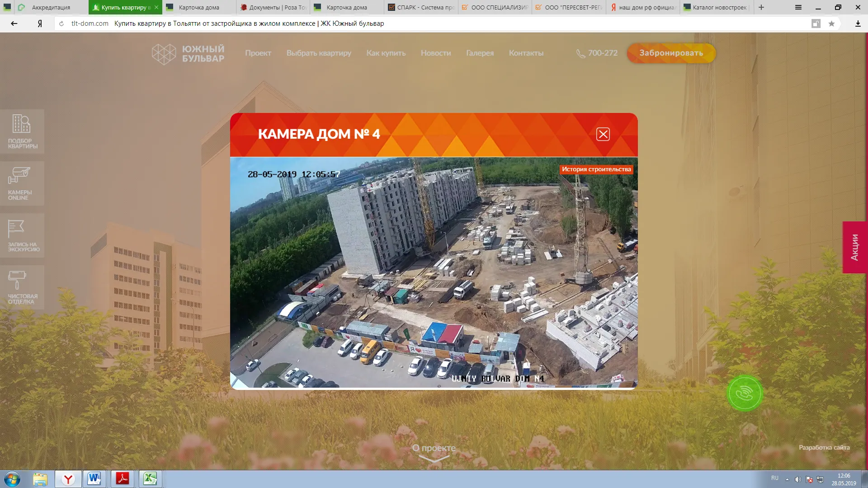Screen dimensions: 868x488
Task: Open Запись на экскурсию from the sidebar
Action: [23, 235]
